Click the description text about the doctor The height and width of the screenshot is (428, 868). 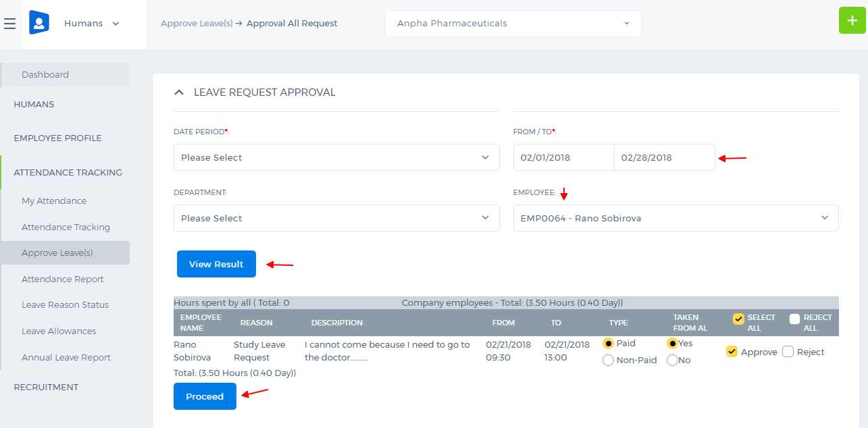[387, 351]
